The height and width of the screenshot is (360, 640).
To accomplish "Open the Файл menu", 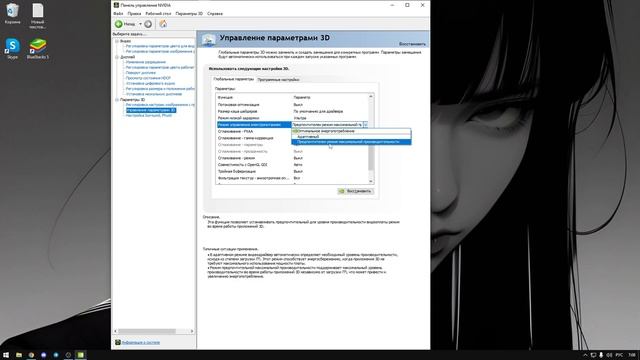I will pos(118,13).
